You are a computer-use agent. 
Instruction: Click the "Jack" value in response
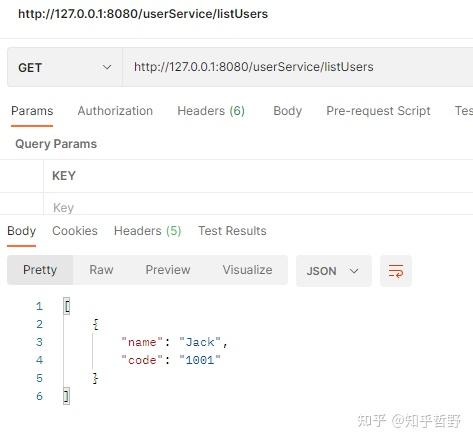pos(200,342)
